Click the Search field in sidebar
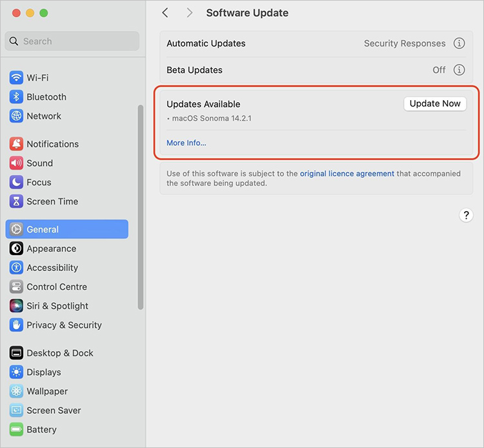 coord(72,41)
